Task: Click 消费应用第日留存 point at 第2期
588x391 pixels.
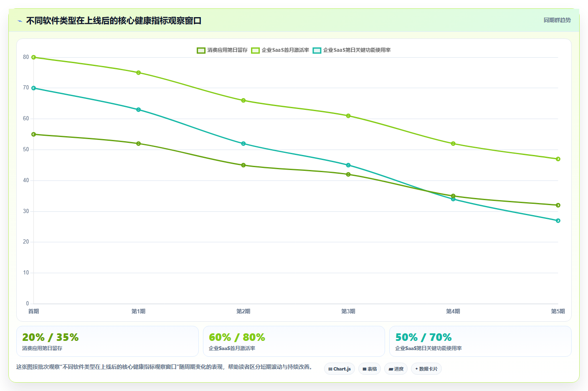Action: tap(243, 165)
